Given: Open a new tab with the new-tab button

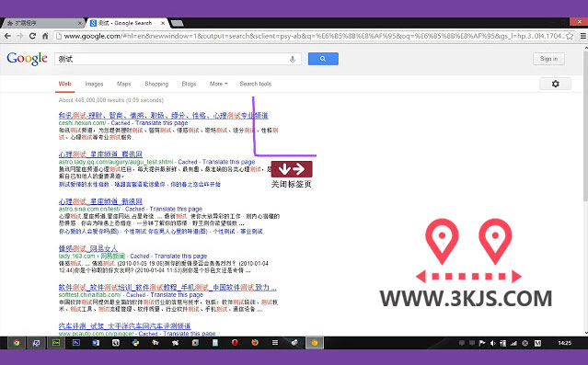Looking at the screenshot, I should 177,23.
